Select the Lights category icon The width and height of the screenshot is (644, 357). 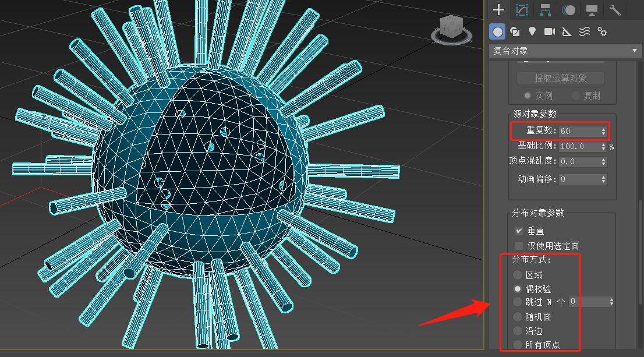click(532, 31)
